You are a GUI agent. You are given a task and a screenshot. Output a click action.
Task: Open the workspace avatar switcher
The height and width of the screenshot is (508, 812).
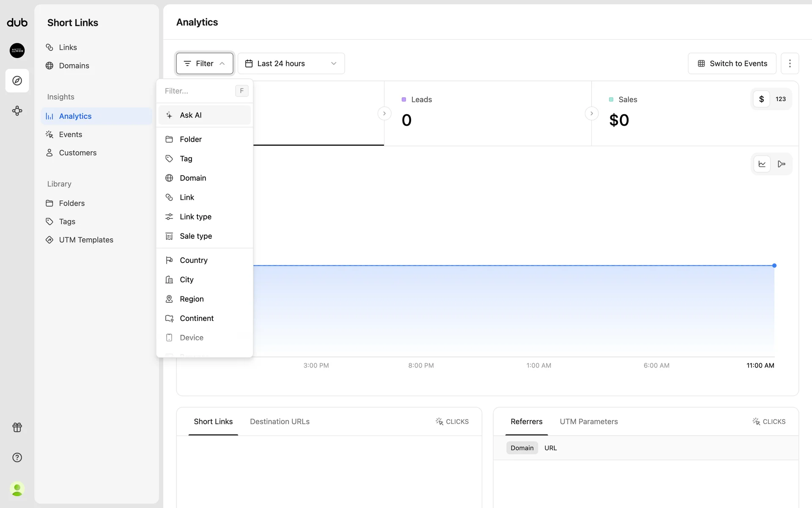[x=17, y=50]
